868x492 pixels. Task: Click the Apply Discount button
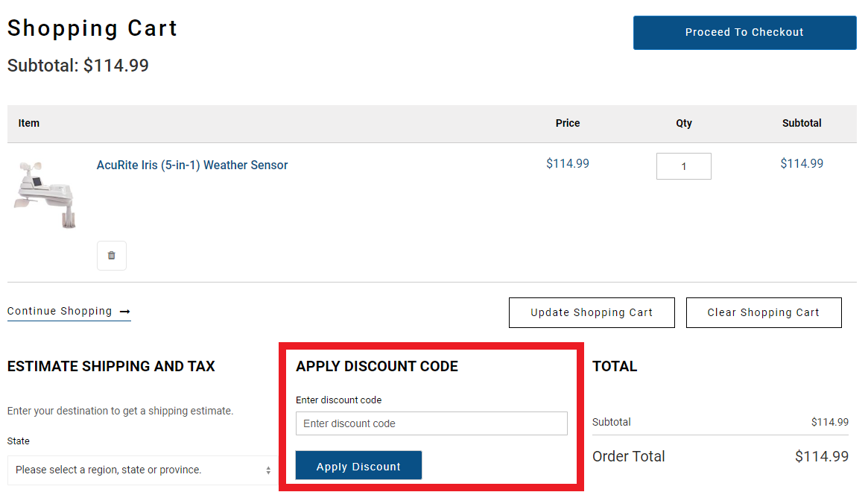(x=358, y=465)
